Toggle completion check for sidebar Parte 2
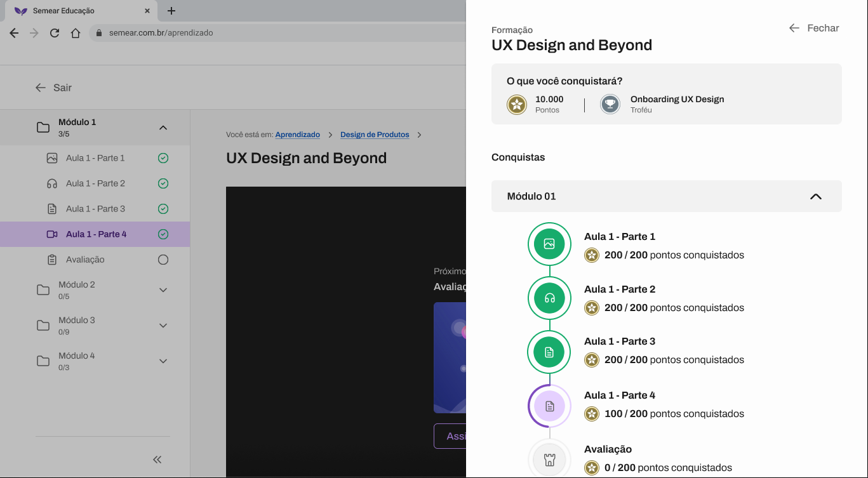Screen dimensions: 868x478 tap(163, 183)
